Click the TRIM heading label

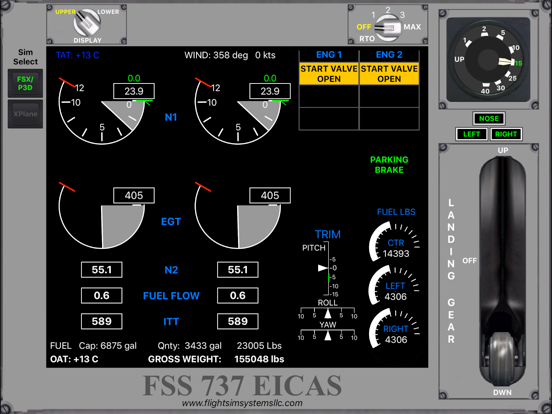click(328, 234)
